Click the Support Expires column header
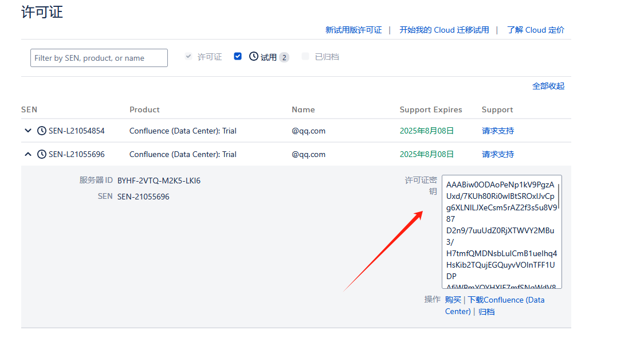This screenshot has height=345, width=644. pyautogui.click(x=431, y=109)
